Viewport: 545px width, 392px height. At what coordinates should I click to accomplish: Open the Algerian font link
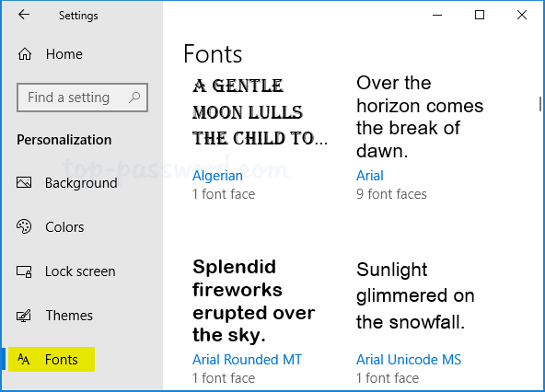pos(217,176)
